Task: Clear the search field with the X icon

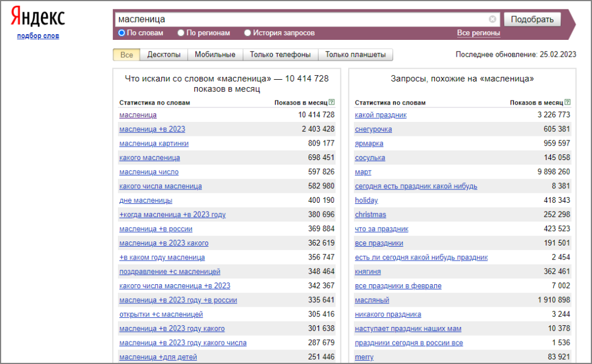Action: pyautogui.click(x=492, y=19)
